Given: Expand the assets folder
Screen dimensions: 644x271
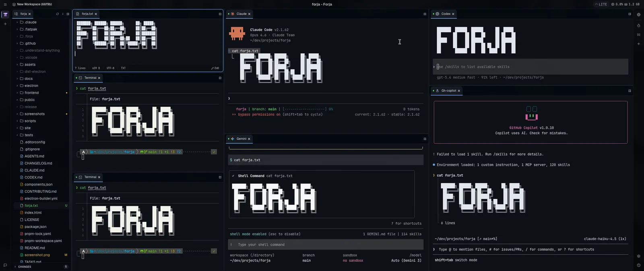Looking at the screenshot, I should (x=17, y=64).
